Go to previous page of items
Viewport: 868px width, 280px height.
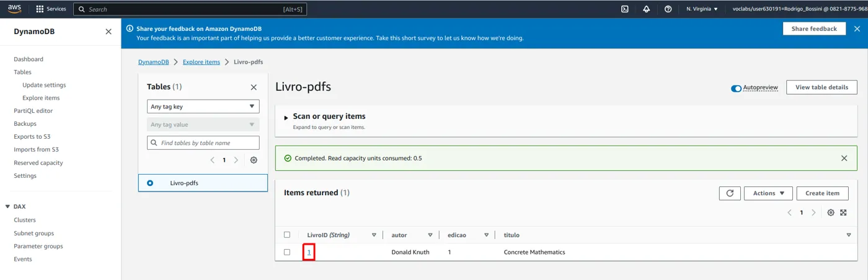pyautogui.click(x=789, y=212)
